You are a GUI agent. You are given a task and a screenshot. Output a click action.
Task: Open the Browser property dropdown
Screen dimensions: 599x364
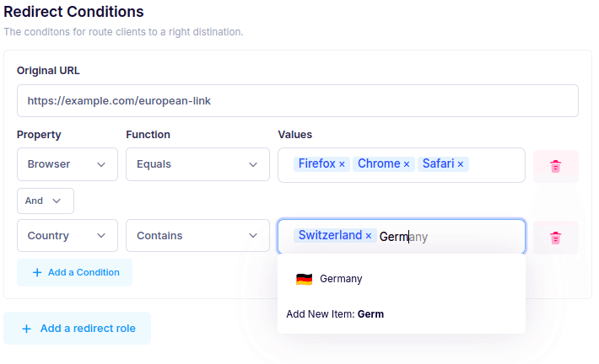67,164
